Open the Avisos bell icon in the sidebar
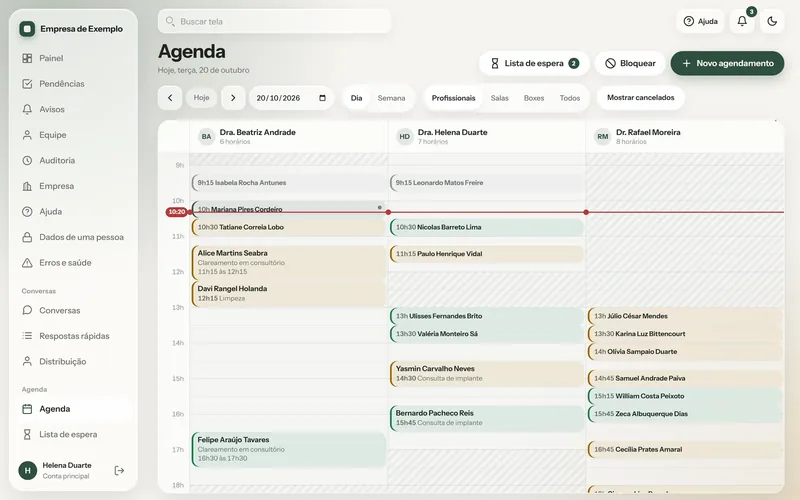The height and width of the screenshot is (500, 800). [x=27, y=109]
